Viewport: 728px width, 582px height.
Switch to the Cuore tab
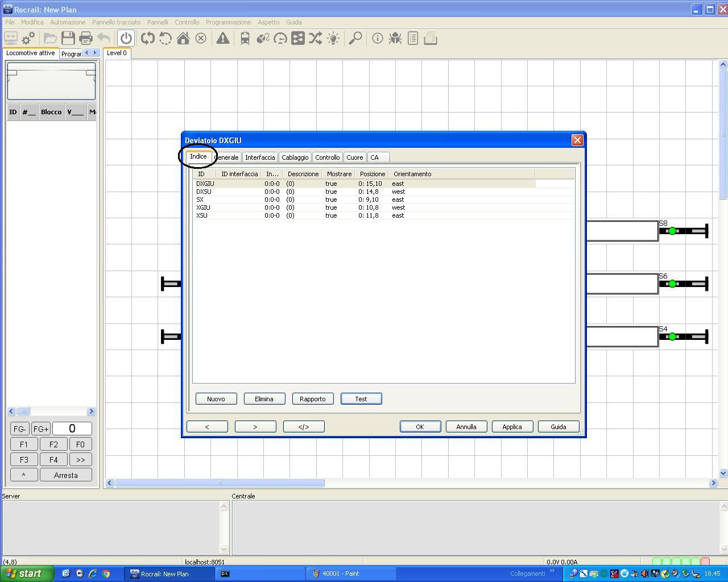[355, 157]
